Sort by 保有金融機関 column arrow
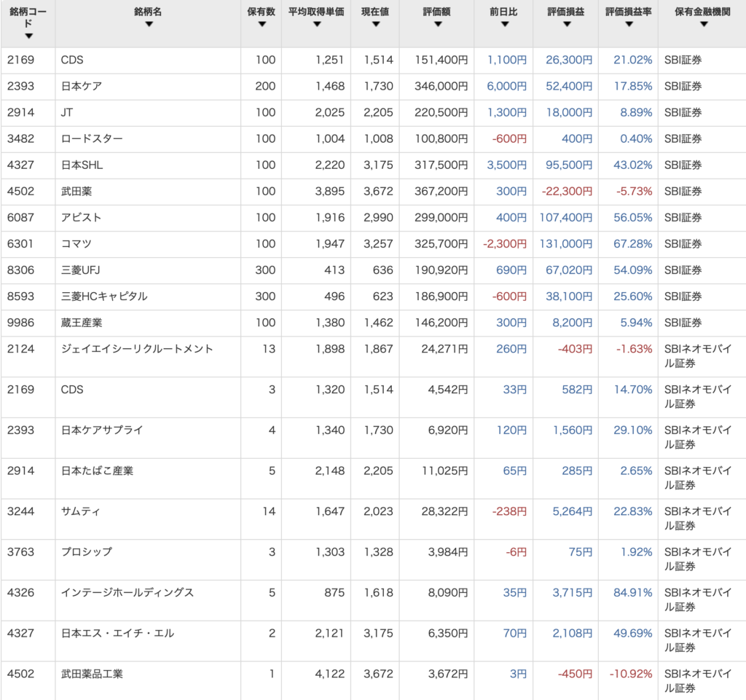This screenshot has width=746, height=700. (704, 24)
